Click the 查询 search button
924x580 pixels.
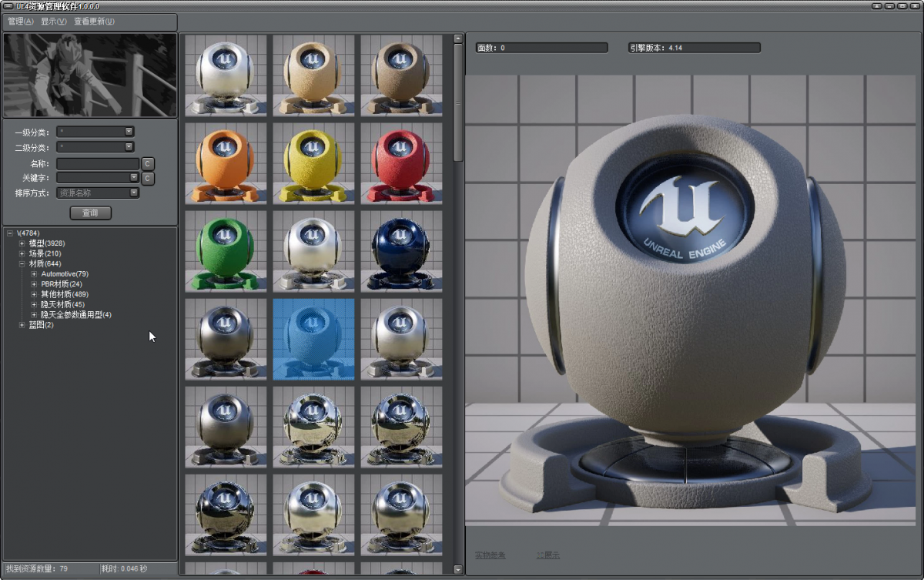pyautogui.click(x=91, y=213)
